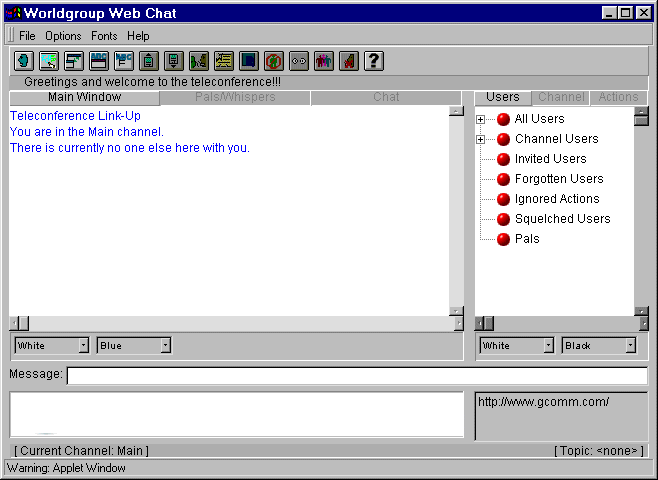Expand the All Users tree node
Viewport: 658px width, 480px height.
click(481, 119)
